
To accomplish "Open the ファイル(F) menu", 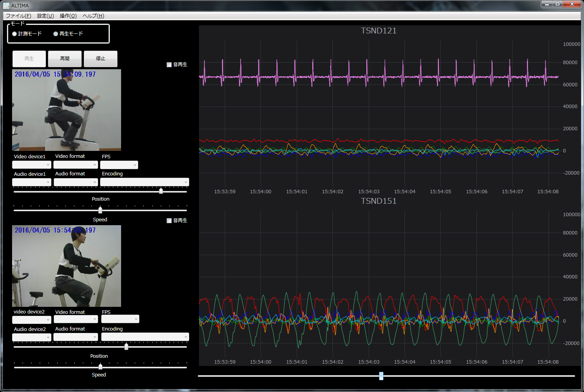I will click(18, 16).
